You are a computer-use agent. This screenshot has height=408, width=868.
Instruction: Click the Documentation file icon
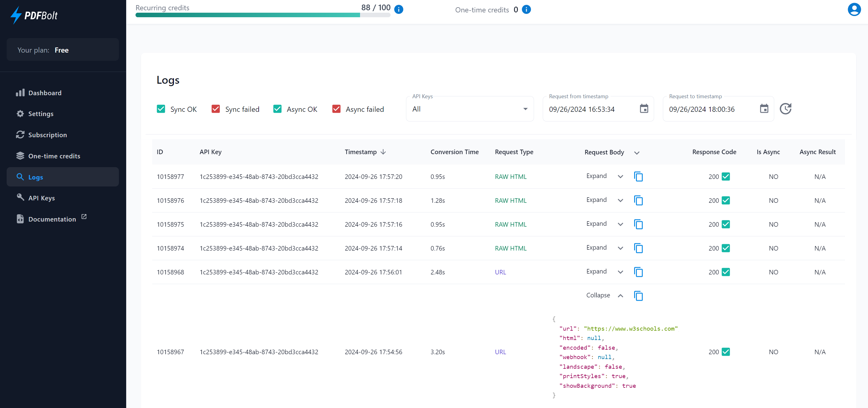point(20,219)
